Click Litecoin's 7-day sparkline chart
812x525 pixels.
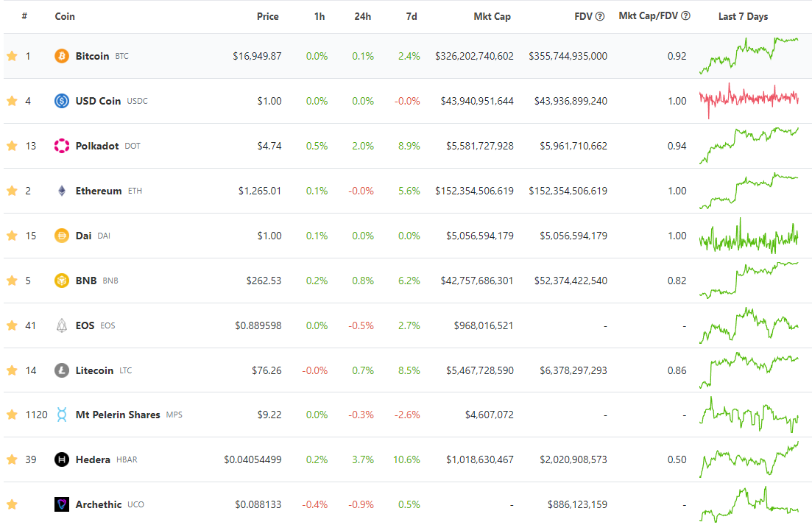pos(749,370)
